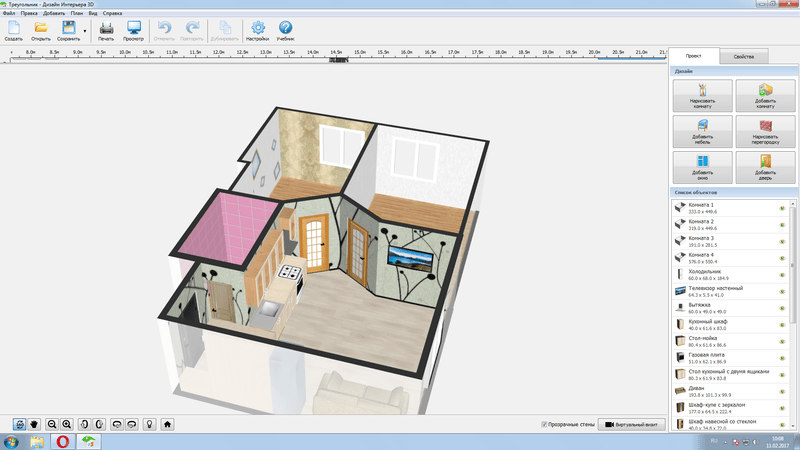Reset view with the home icon
Image resolution: width=800 pixels, height=450 pixels.
[168, 424]
